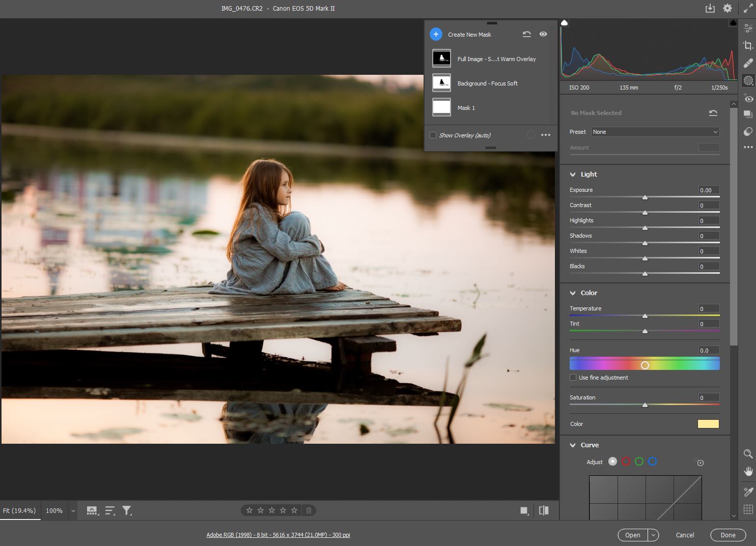Open preferences with the gear icon
This screenshot has width=756, height=546.
(x=727, y=8)
